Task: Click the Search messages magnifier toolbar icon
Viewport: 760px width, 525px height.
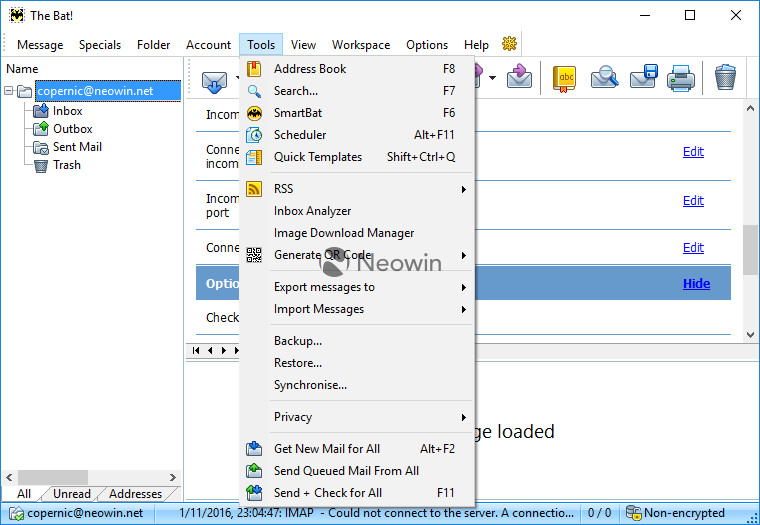Action: [x=605, y=78]
